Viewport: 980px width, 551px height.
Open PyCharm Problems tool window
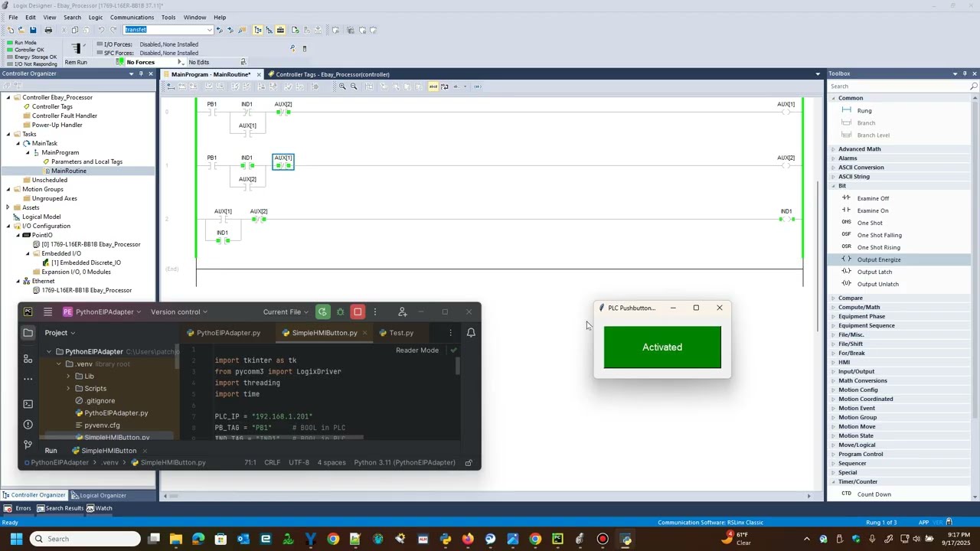(28, 425)
